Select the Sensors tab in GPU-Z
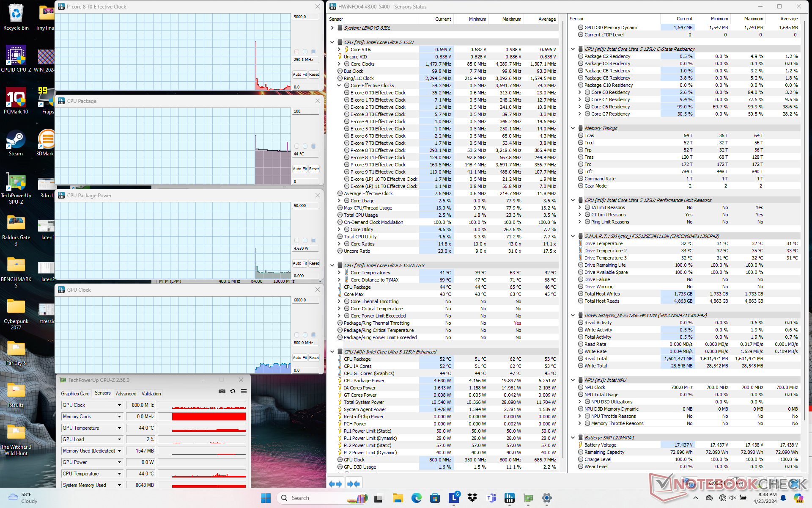Screen dimensions: 812x508 [x=103, y=393]
